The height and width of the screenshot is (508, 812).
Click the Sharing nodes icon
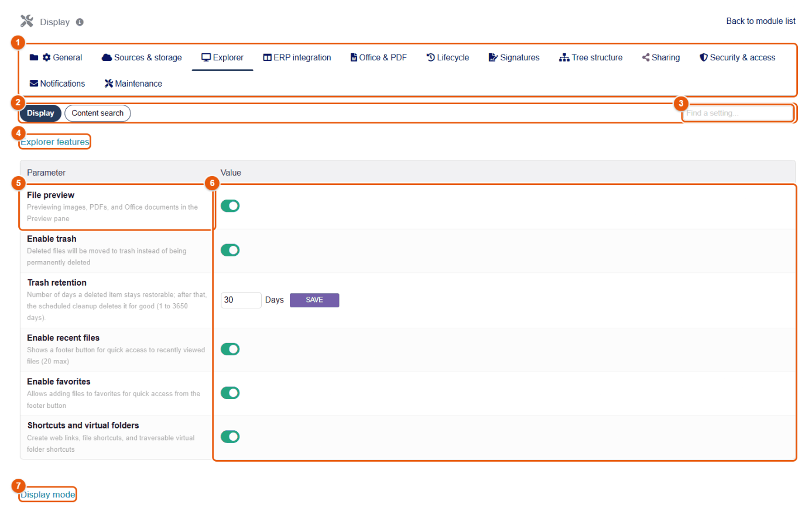646,57
